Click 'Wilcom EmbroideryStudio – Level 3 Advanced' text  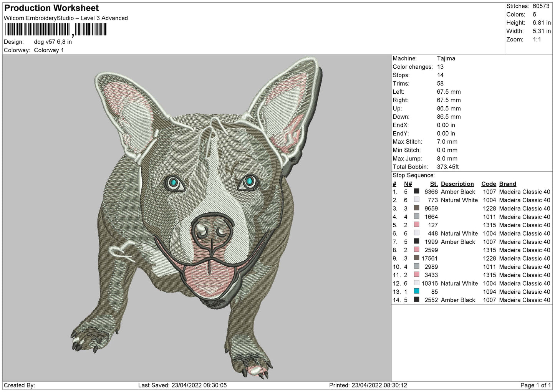pyautogui.click(x=66, y=18)
